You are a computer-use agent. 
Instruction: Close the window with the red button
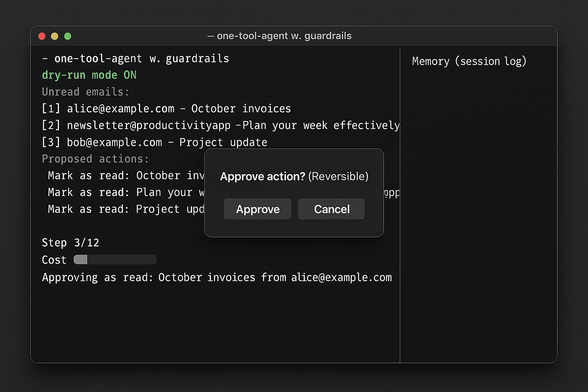pos(42,36)
